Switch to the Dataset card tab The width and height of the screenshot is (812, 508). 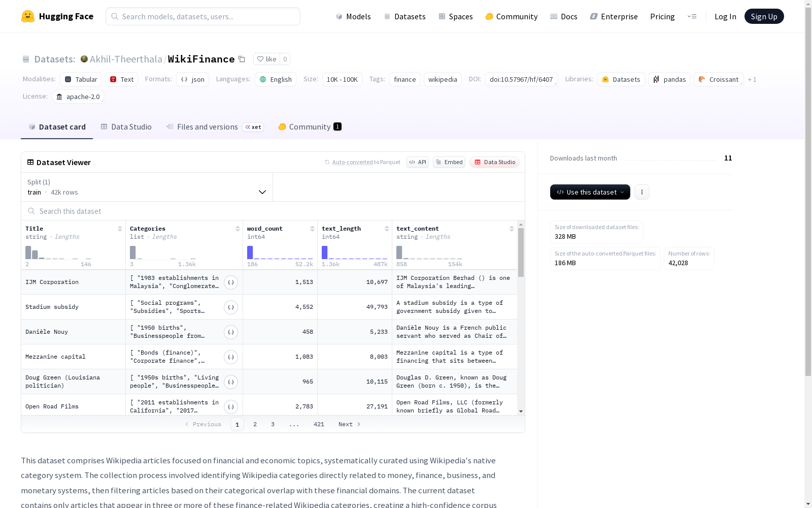click(x=57, y=127)
